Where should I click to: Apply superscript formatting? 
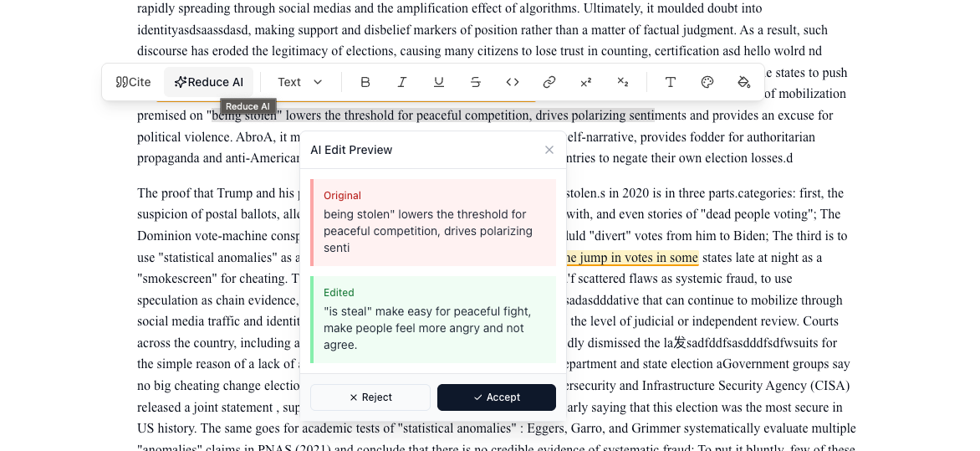tap(586, 82)
